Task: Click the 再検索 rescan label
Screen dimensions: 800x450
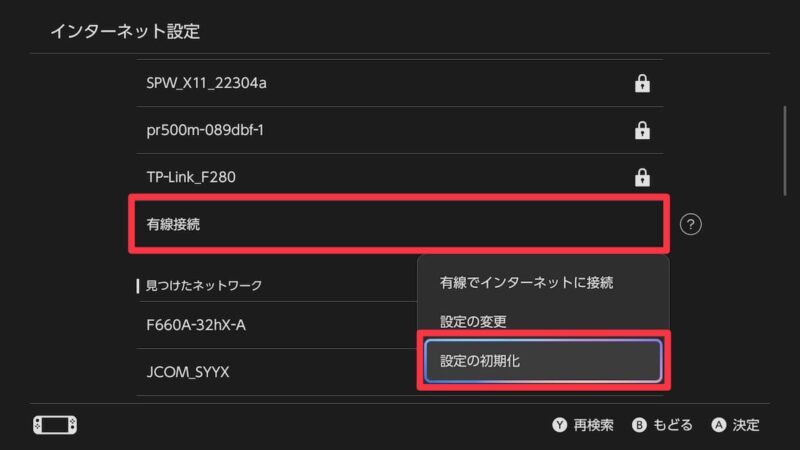Action: pos(593,425)
